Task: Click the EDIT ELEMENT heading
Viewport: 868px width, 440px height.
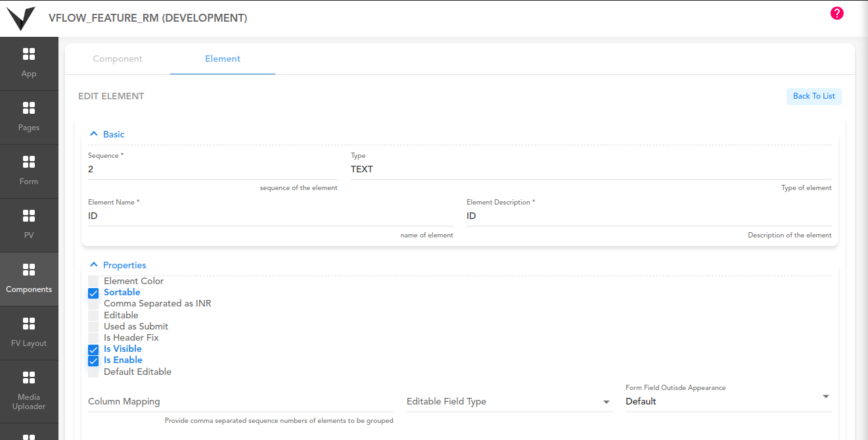Action: 111,96
